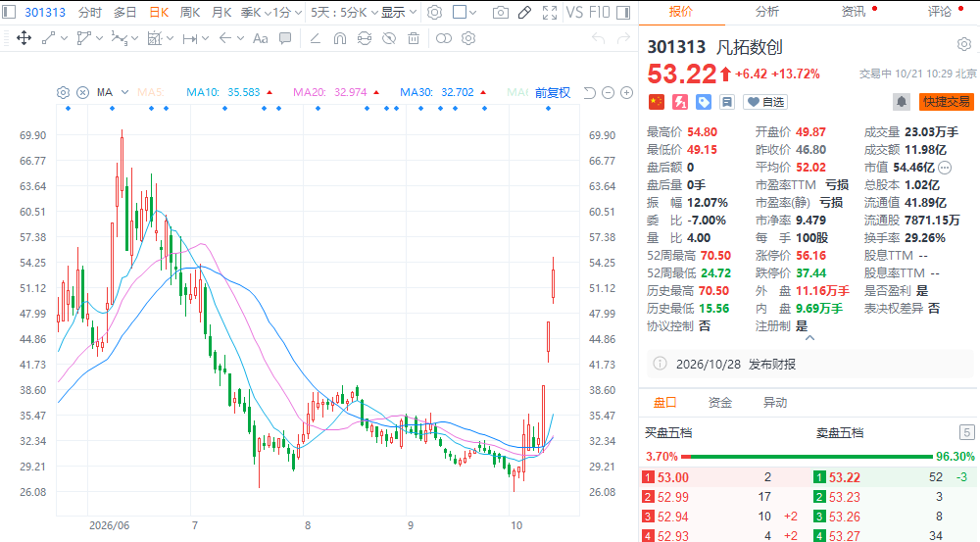Open the 季K quarterly dropdown
Image resolution: width=980 pixels, height=542 pixels.
coord(256,13)
